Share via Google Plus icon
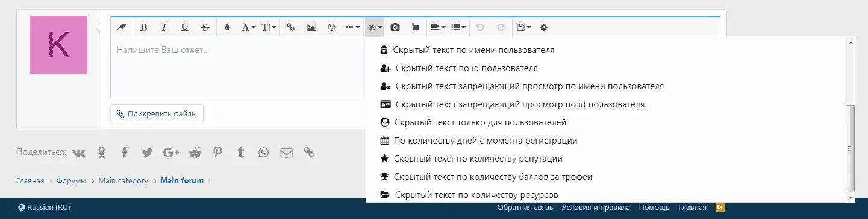This screenshot has height=219, width=868. tap(171, 153)
